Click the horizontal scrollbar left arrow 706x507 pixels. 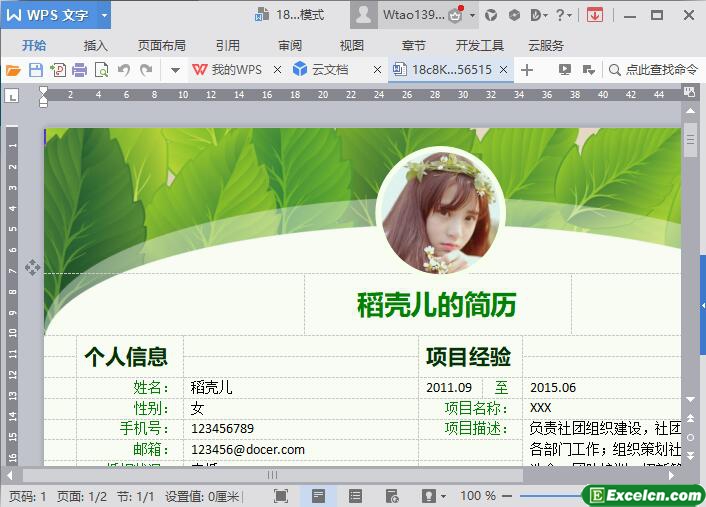(9, 475)
